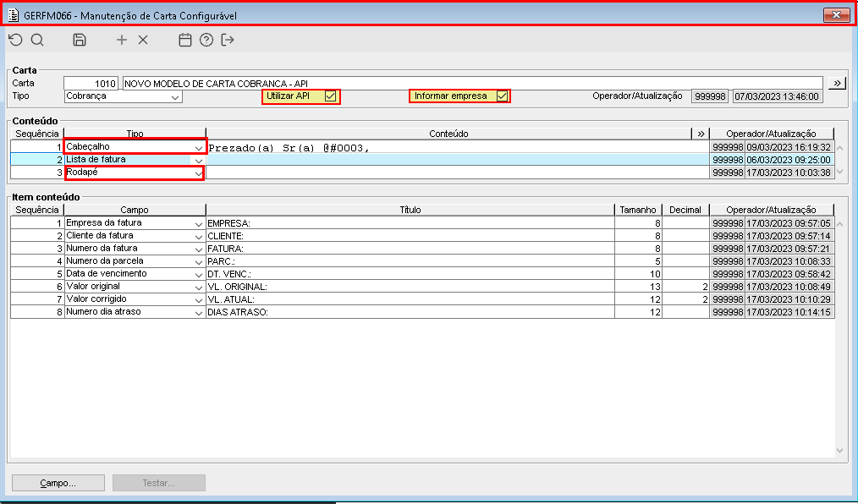Open the Numero da fatura field dropdown

[198, 249]
